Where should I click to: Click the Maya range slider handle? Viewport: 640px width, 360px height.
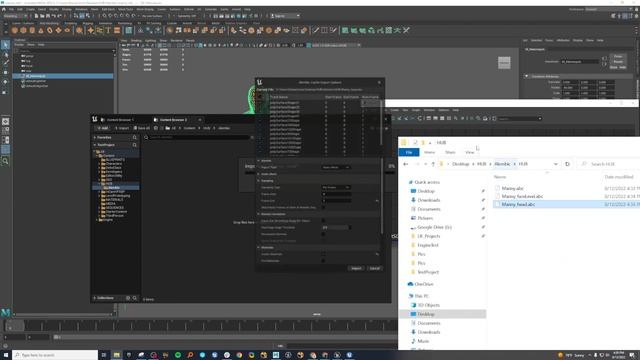[57, 337]
